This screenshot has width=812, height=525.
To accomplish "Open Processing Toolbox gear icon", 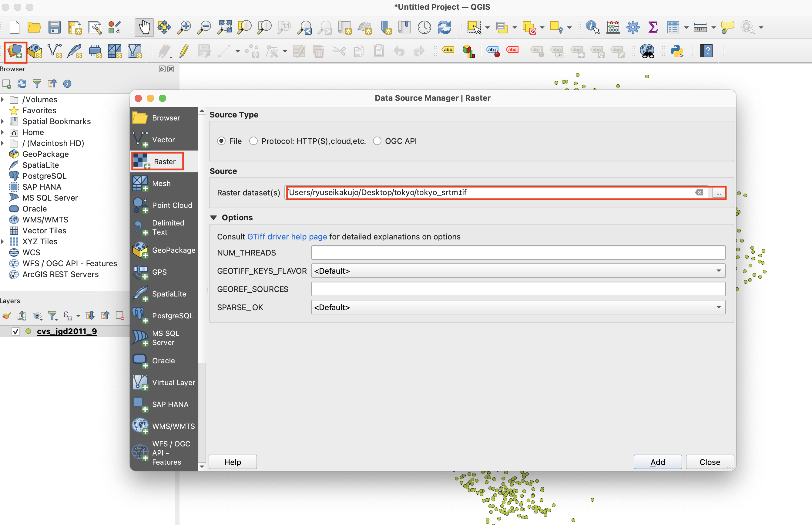I will coord(633,27).
